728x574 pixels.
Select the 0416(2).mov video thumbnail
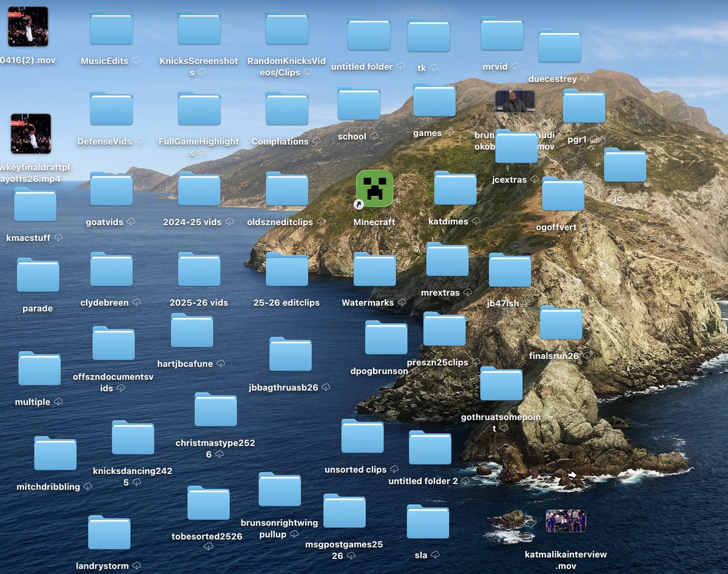pyautogui.click(x=28, y=27)
